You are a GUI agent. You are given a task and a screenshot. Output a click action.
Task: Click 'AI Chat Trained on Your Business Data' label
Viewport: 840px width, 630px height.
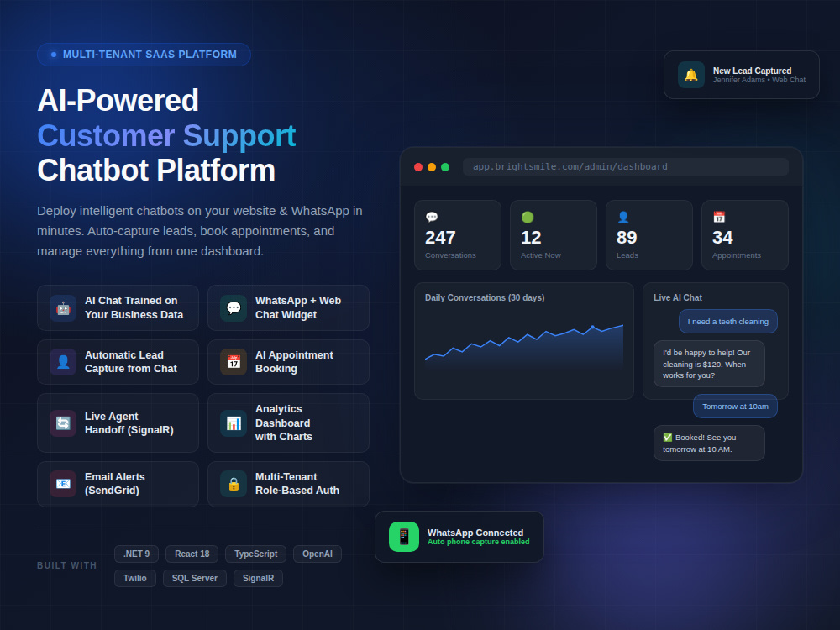click(x=134, y=308)
